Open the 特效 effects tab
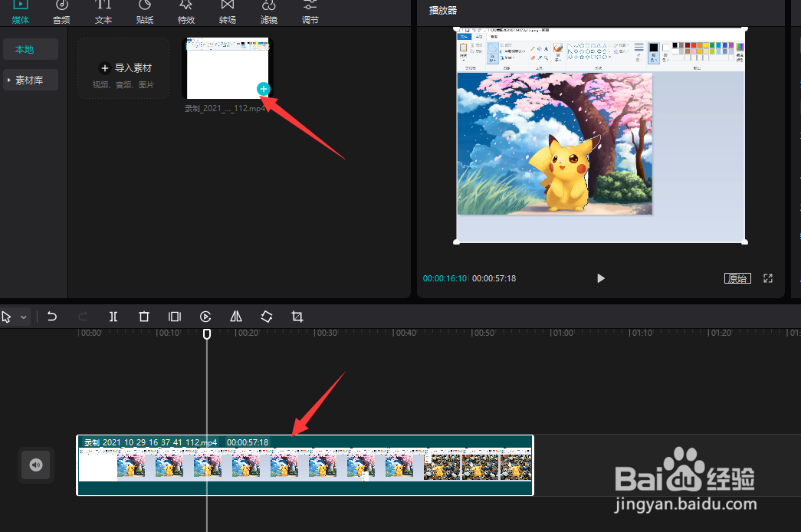This screenshot has height=532, width=801. 186,13
